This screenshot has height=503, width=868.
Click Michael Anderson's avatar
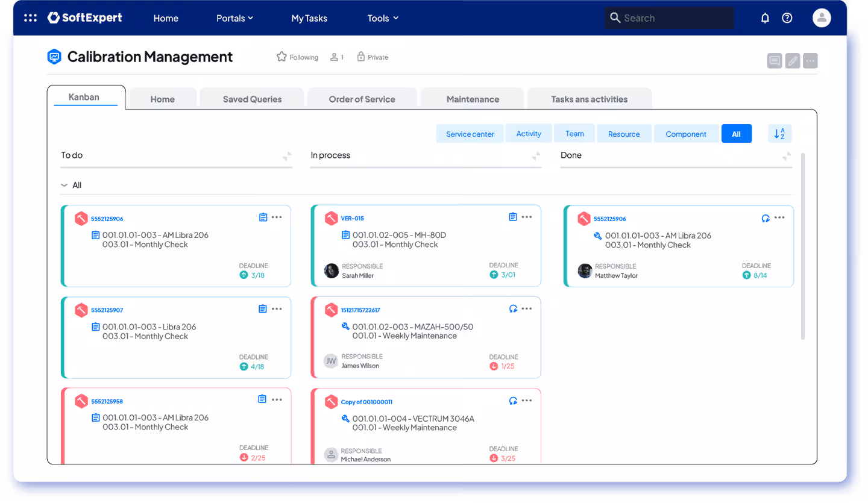[x=331, y=455]
